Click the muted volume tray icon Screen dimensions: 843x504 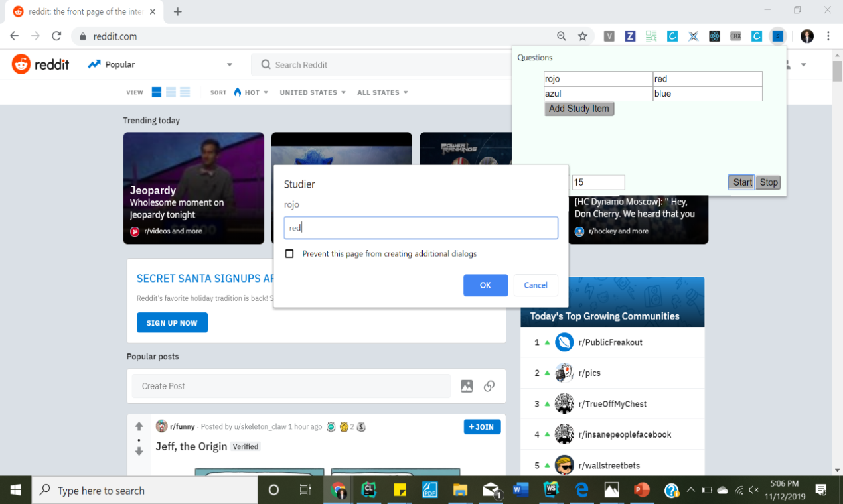(x=753, y=491)
